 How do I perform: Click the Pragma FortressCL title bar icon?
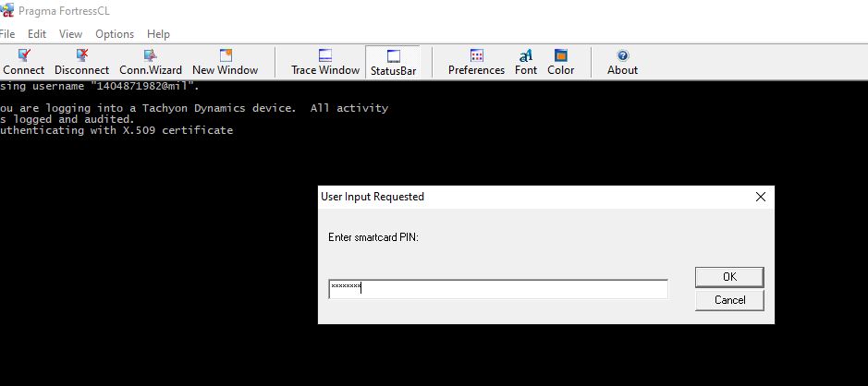(x=6, y=10)
